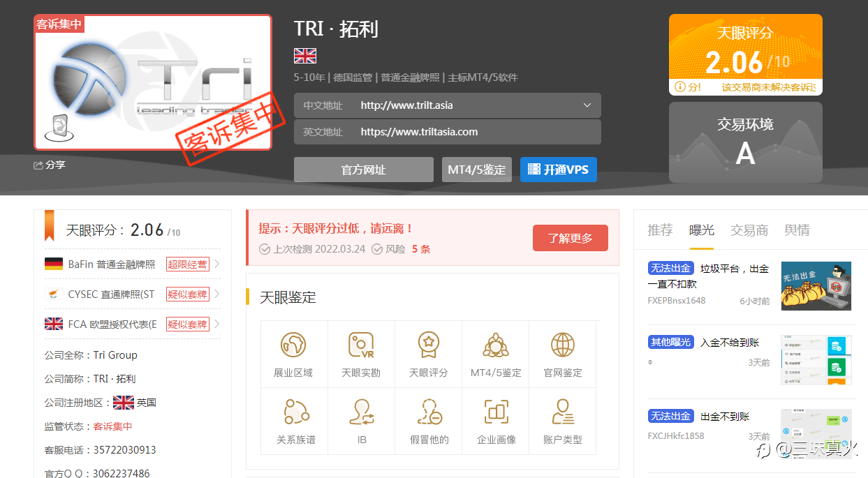Open the 出金不到账 headline
Viewport: 868px width, 478px height.
[x=725, y=417]
